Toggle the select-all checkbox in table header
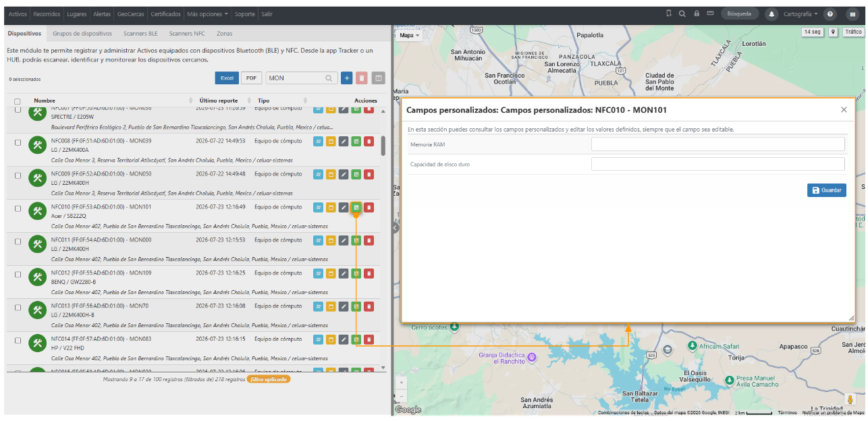868x421 pixels. point(18,101)
